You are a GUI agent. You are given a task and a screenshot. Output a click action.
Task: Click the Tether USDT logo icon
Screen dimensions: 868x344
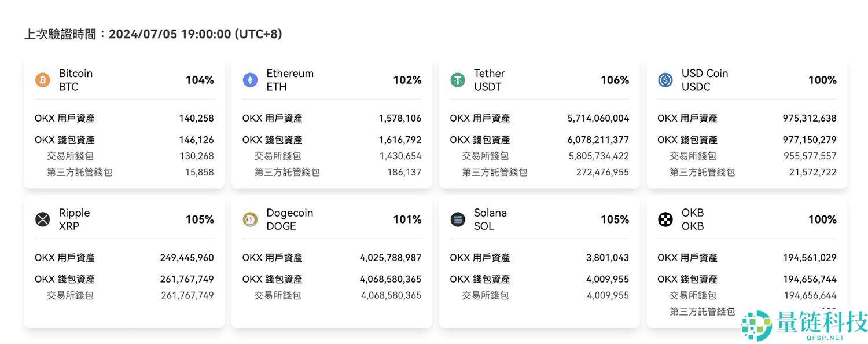458,80
